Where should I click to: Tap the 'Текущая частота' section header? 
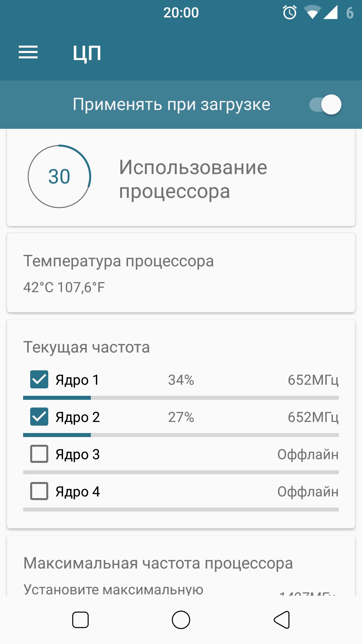click(86, 347)
